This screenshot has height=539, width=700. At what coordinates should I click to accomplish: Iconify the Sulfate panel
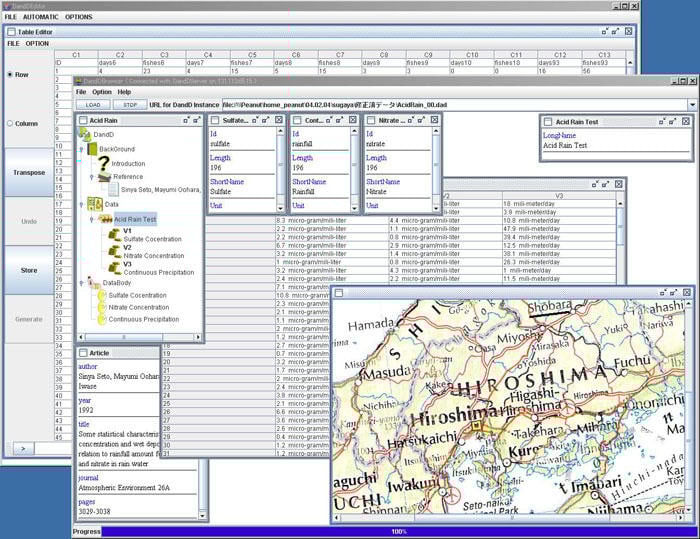(255, 120)
